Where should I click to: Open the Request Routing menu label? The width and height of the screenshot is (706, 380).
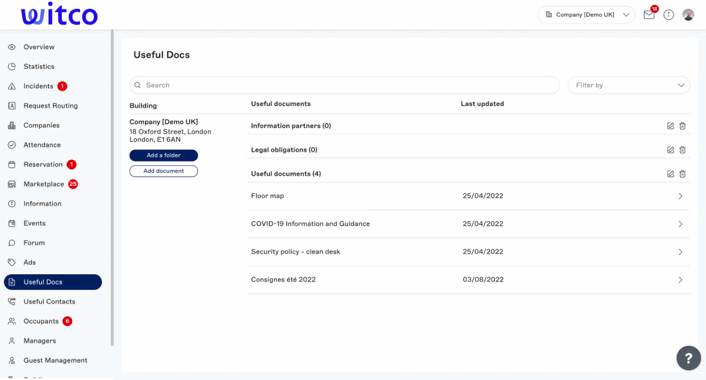pyautogui.click(x=50, y=106)
